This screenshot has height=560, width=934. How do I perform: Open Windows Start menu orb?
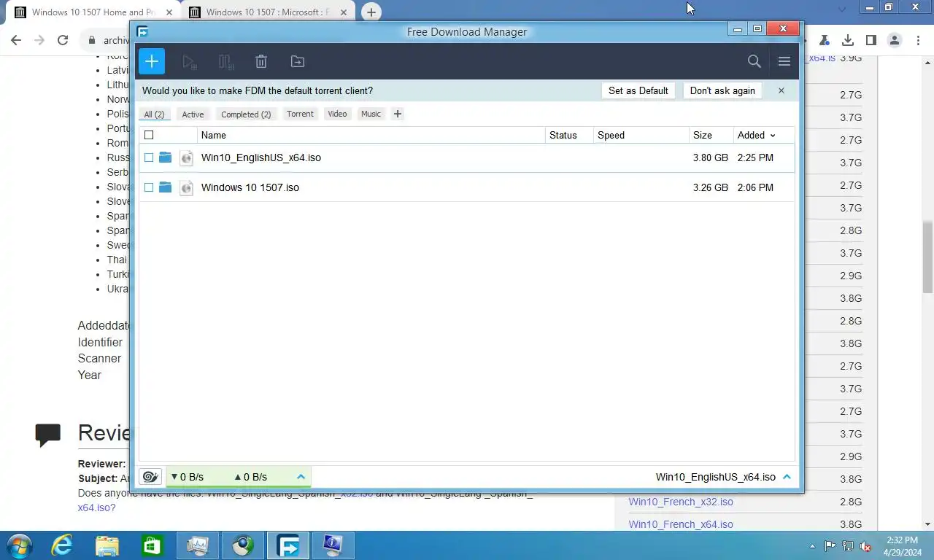point(19,545)
